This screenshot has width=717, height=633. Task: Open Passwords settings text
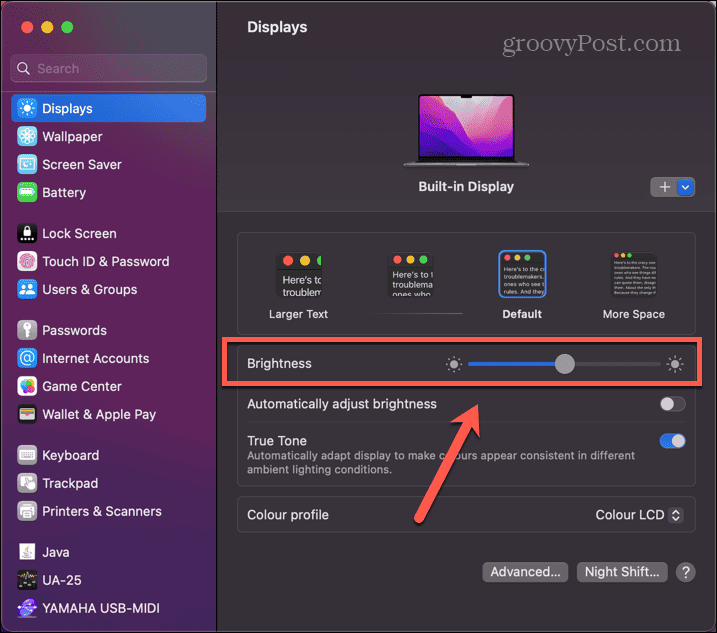click(x=75, y=330)
